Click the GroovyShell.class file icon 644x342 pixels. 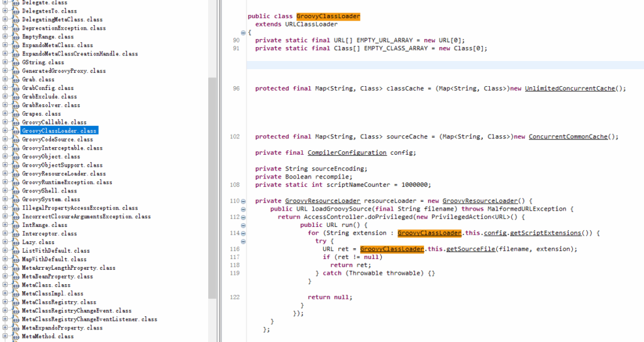pyautogui.click(x=16, y=190)
